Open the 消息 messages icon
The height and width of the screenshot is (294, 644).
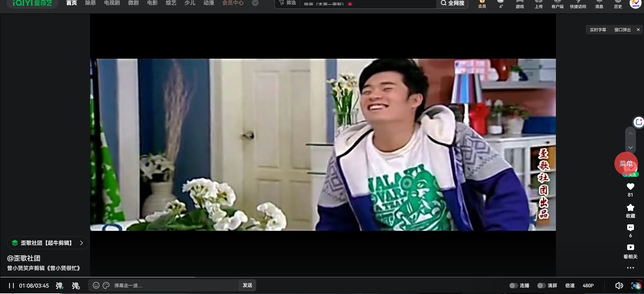(x=599, y=4)
